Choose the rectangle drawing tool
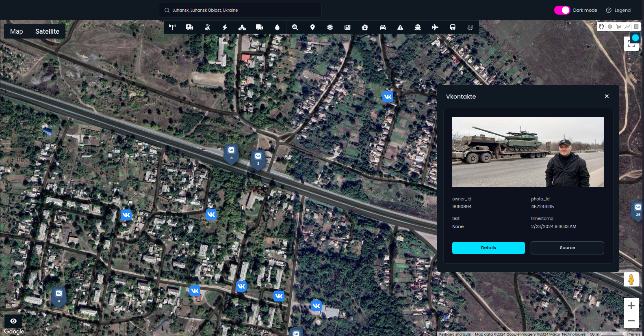Screen dimensions: 644x336 click(x=637, y=27)
